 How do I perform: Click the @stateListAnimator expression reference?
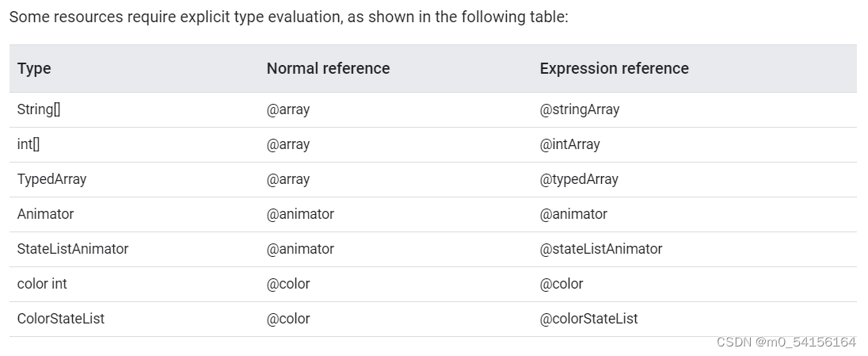[x=600, y=249]
